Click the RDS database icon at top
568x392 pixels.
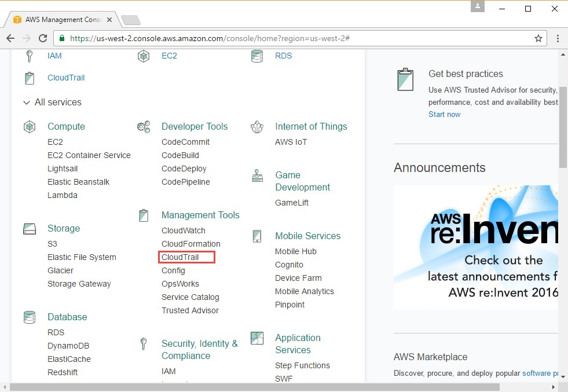[257, 56]
